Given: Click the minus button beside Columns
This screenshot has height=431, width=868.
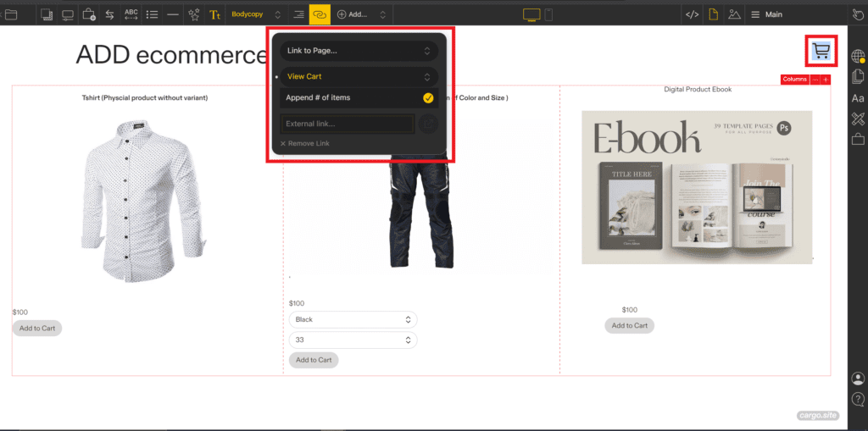Looking at the screenshot, I should click(815, 80).
